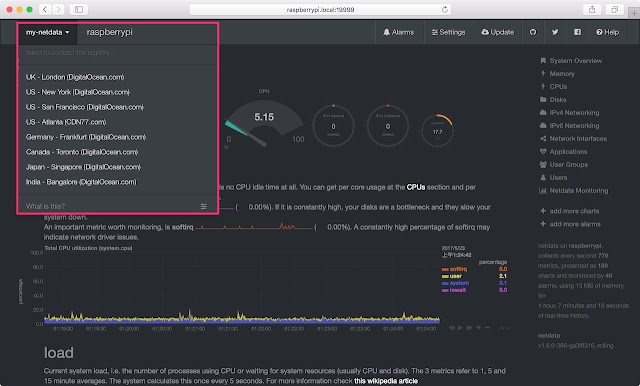Select UK - London server
Viewport: 640px width, 386px height.
pyautogui.click(x=75, y=77)
